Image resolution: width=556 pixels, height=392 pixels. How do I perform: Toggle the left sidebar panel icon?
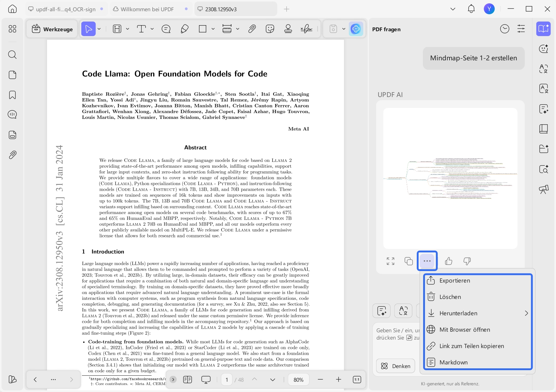coord(12,379)
